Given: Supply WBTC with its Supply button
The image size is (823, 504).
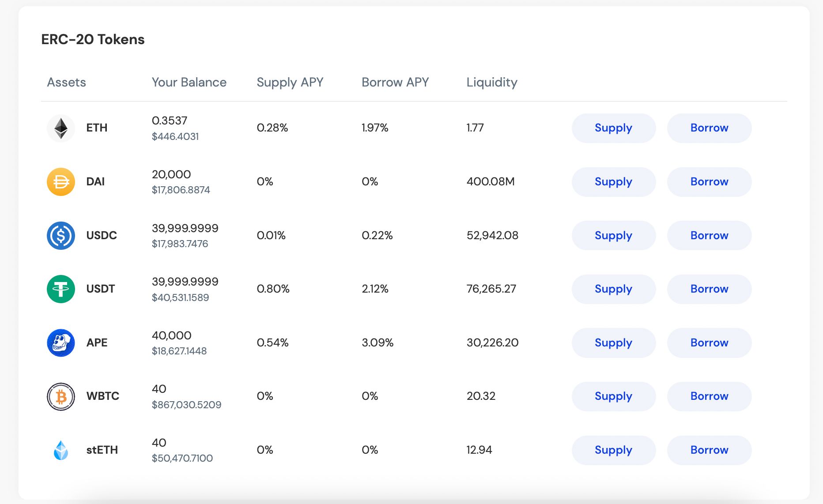Looking at the screenshot, I should (614, 396).
